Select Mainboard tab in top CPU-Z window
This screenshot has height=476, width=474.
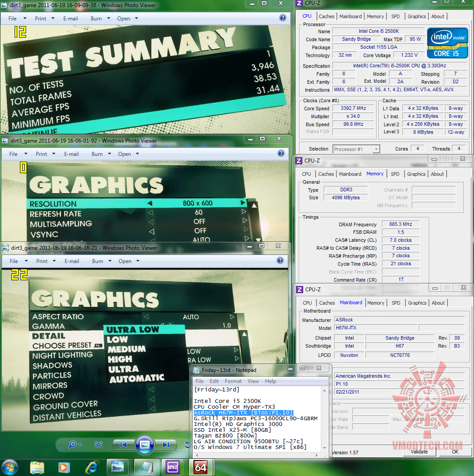pyautogui.click(x=351, y=16)
